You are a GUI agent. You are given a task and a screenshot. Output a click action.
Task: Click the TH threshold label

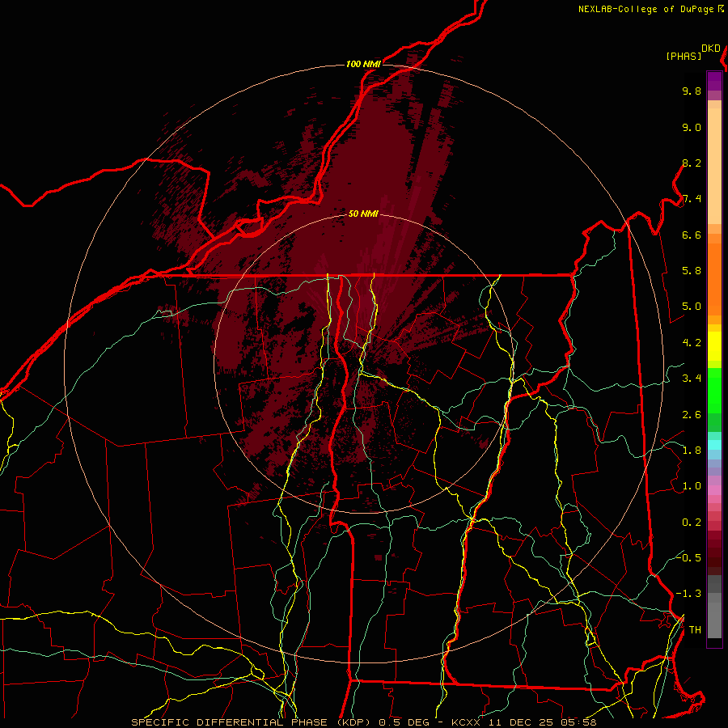(x=695, y=630)
